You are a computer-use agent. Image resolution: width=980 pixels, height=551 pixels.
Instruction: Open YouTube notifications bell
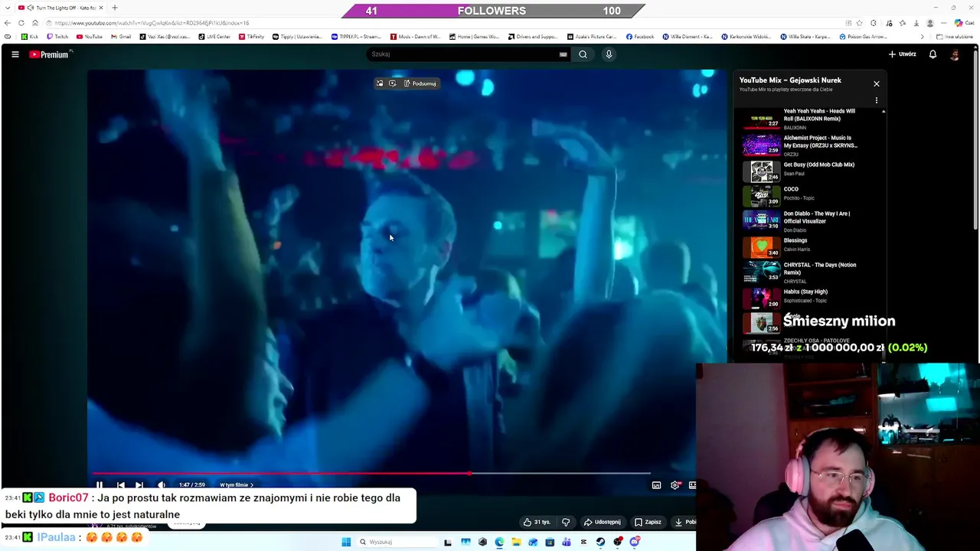933,54
